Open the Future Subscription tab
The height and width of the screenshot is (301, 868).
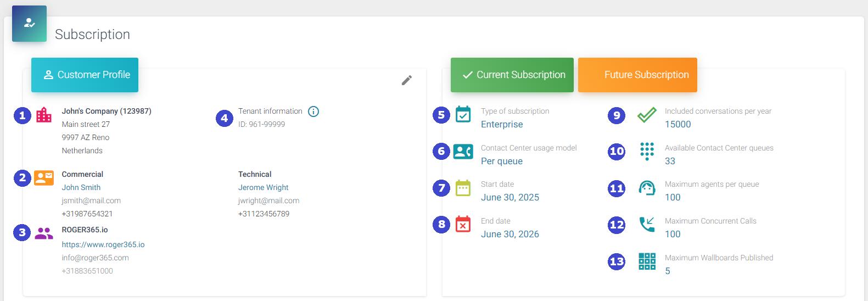point(637,75)
